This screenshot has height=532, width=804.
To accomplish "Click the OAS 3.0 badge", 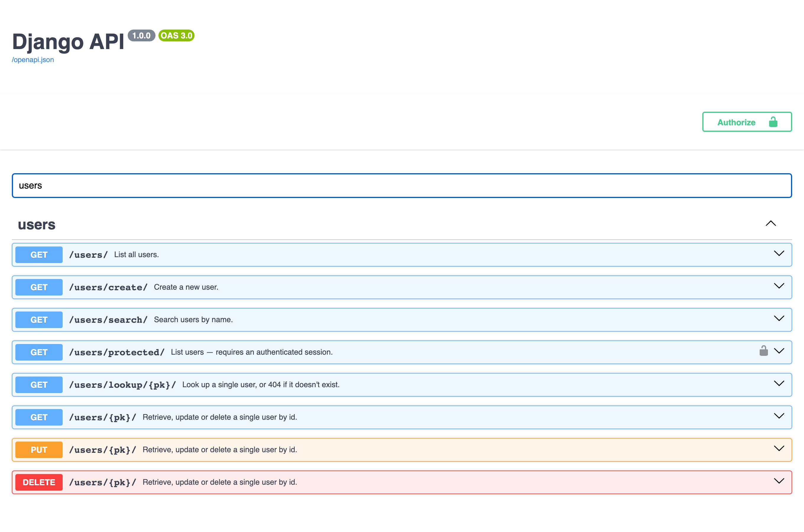I will coord(176,36).
